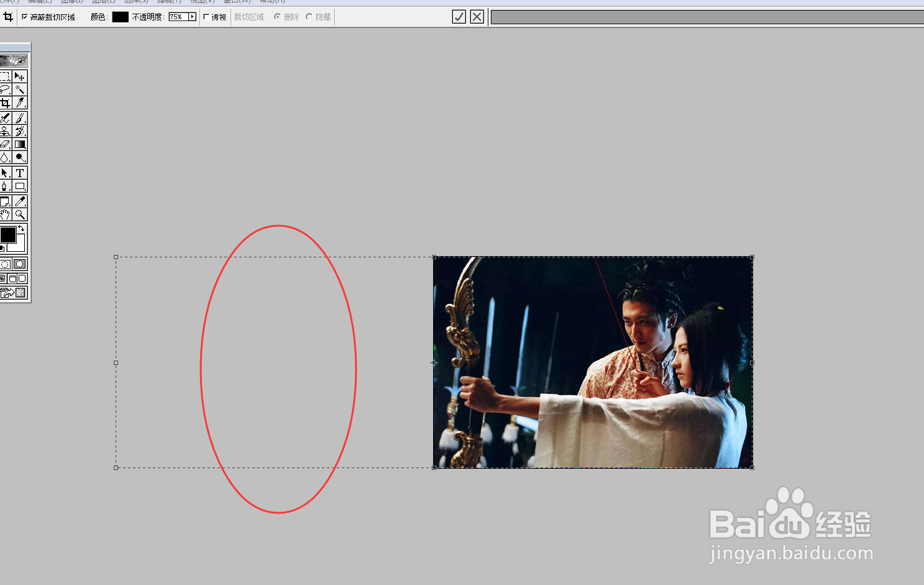This screenshot has height=585, width=924.
Task: Swap foreground and background colors
Action: pyautogui.click(x=22, y=229)
